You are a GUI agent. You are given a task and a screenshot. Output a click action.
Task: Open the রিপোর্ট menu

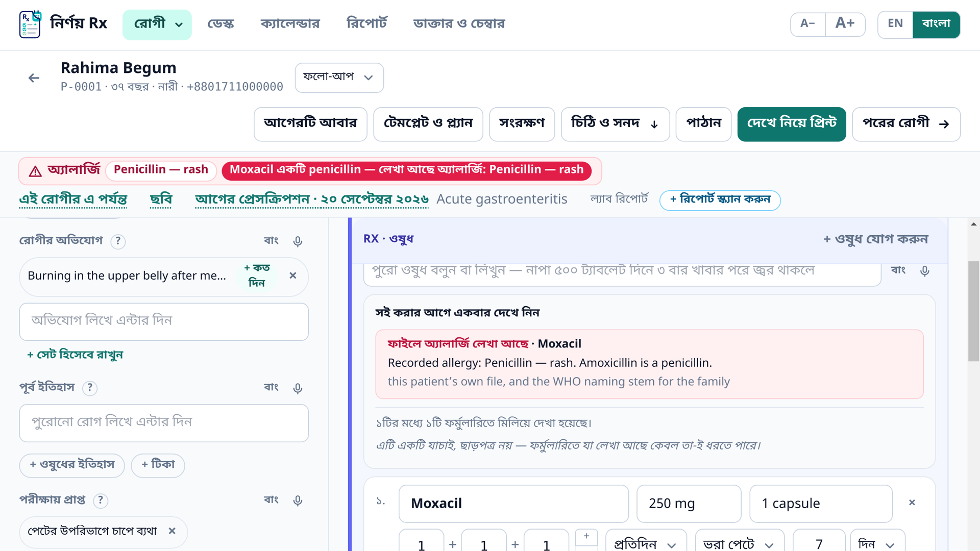366,23
